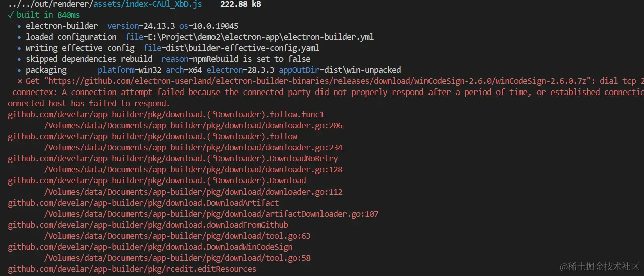Viewport: 644px width, 276px height.
Task: Click the 222.88 kB file size text
Action: (241, 4)
